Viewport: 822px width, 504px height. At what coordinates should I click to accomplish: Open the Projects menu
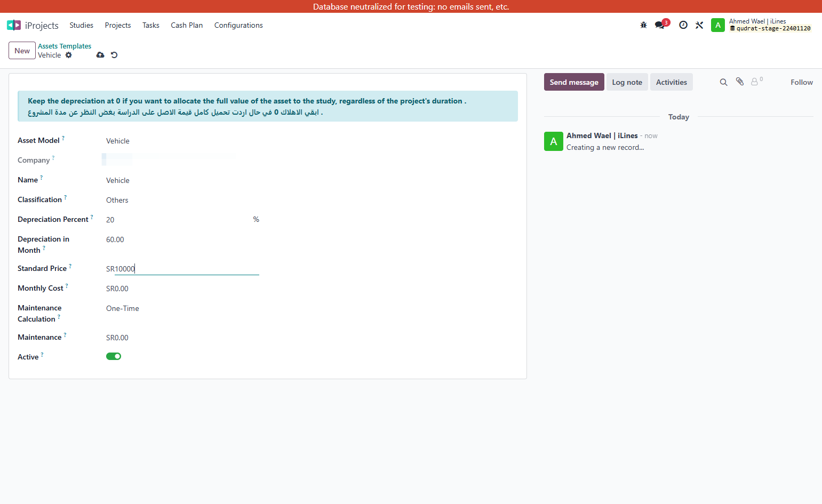(118, 25)
